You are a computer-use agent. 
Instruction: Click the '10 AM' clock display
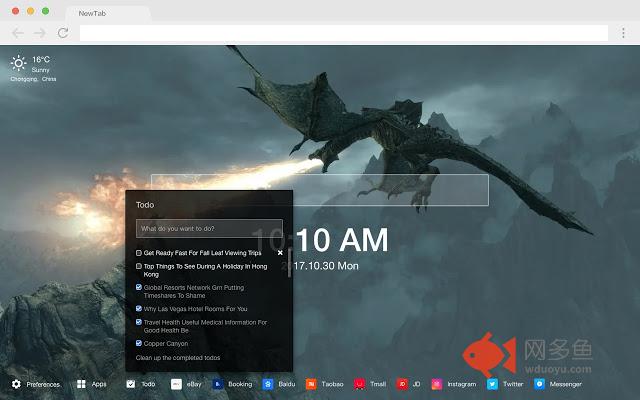pyautogui.click(x=342, y=240)
